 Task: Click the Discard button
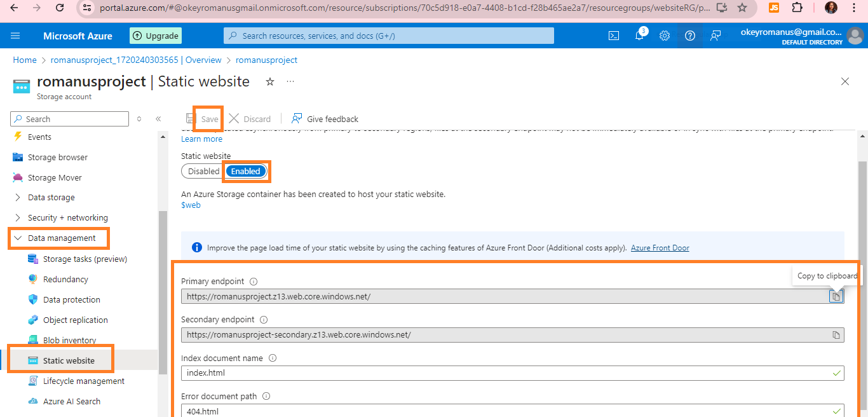[x=250, y=119]
